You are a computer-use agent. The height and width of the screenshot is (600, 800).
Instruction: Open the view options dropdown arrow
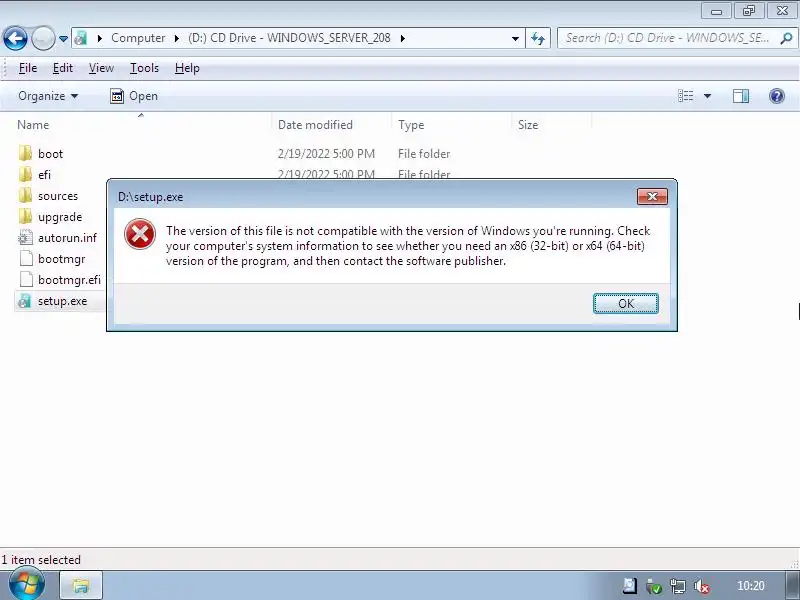[x=708, y=96]
